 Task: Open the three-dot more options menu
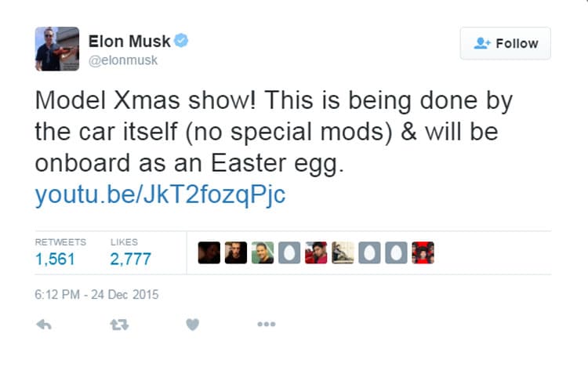click(267, 325)
